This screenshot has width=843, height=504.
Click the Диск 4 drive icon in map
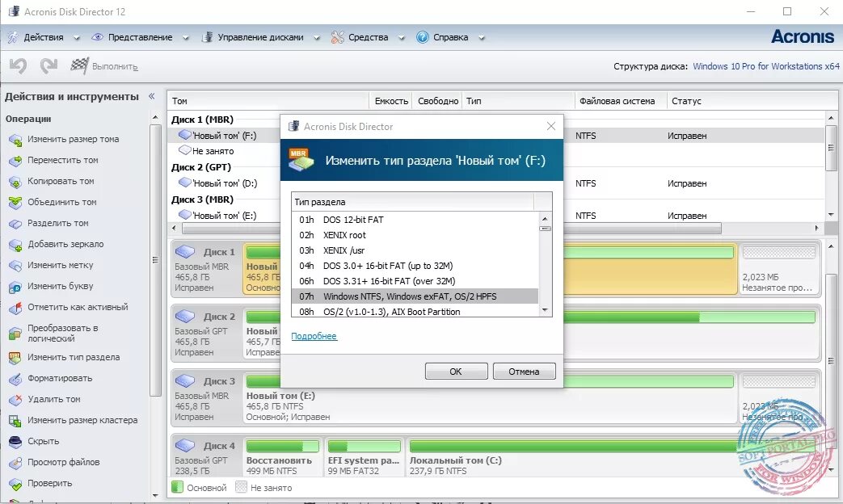(x=185, y=445)
